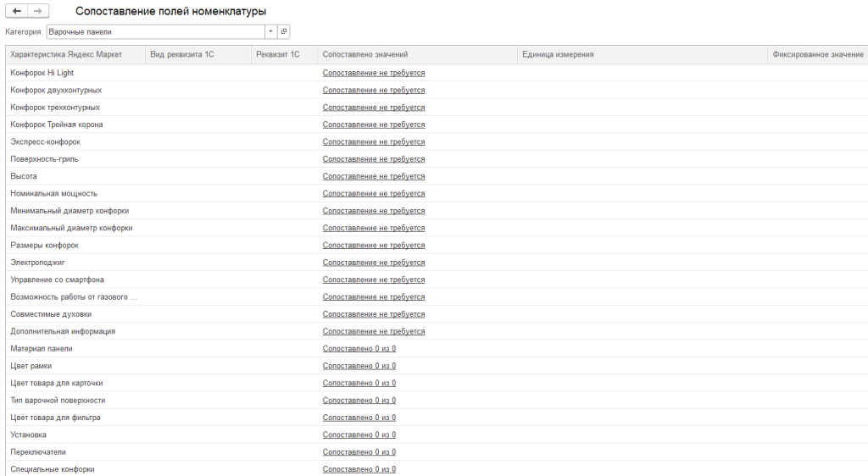Select the Переключатели row name
Image resolution: width=868 pixels, height=476 pixels.
(x=37, y=451)
